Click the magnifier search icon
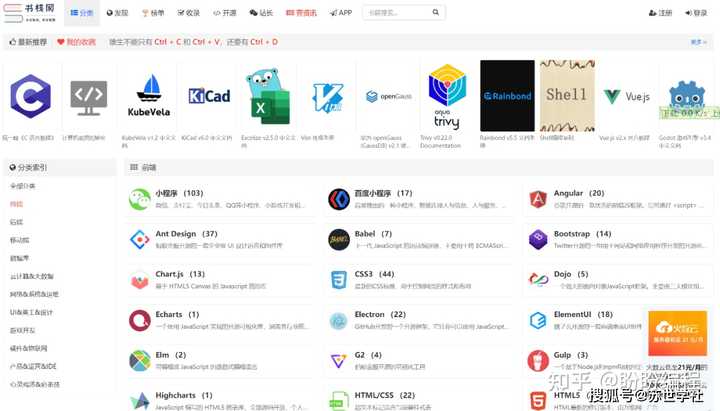This screenshot has height=411, width=720. 436,12
